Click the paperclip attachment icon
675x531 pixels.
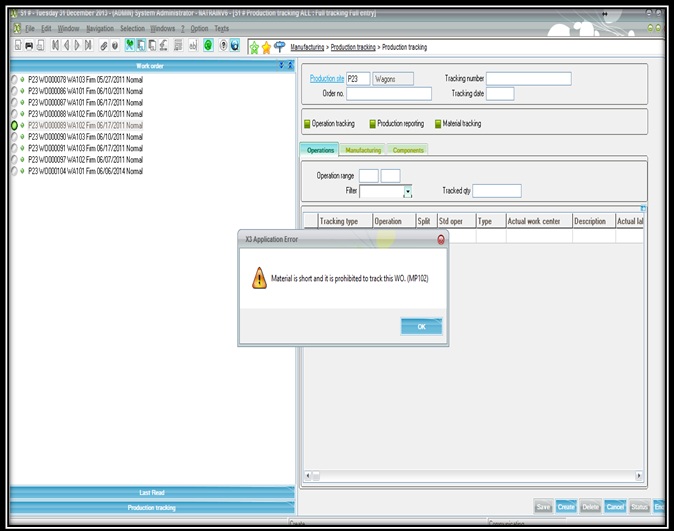[x=103, y=46]
